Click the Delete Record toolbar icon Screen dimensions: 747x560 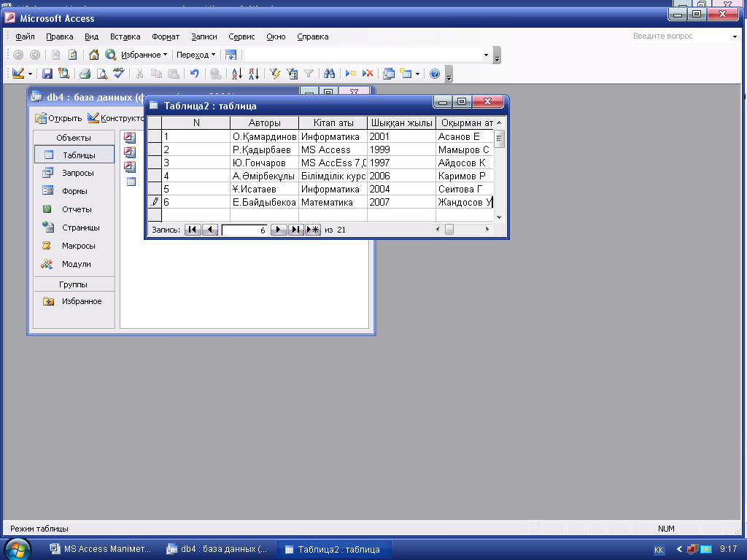click(368, 74)
